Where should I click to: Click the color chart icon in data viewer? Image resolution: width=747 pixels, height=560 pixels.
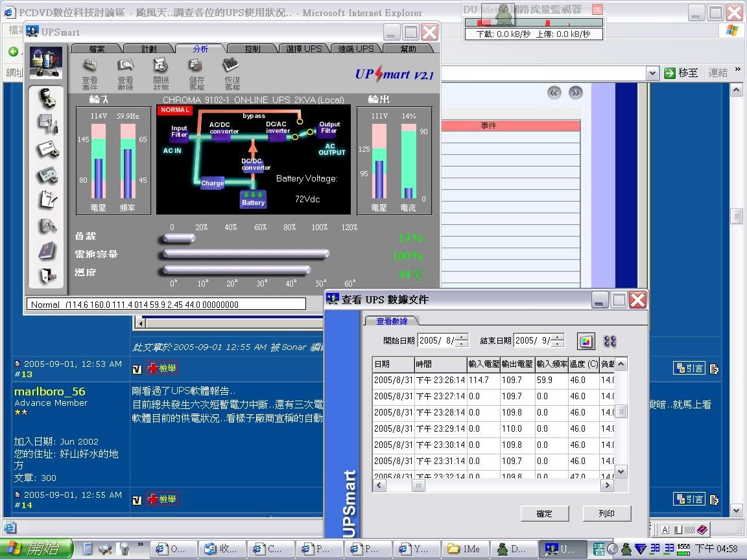[585, 341]
